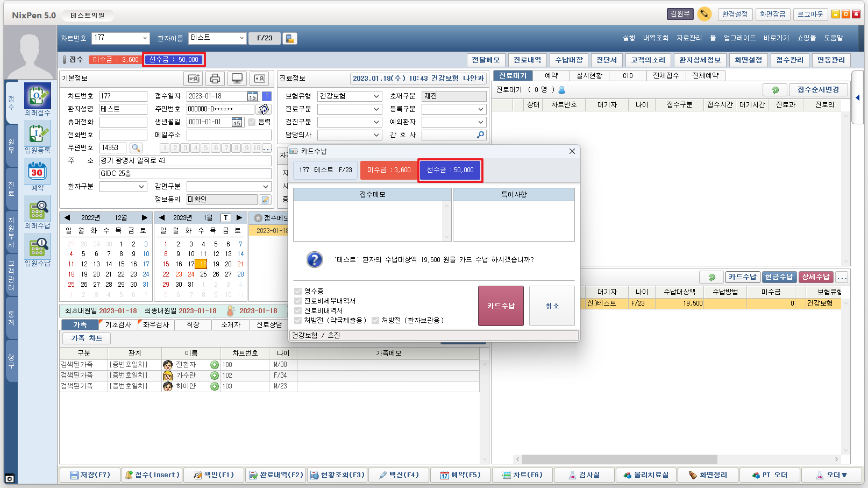Image resolution: width=868 pixels, height=488 pixels.
Task: Click the 입원등록 sidebar icon
Action: tap(37, 135)
